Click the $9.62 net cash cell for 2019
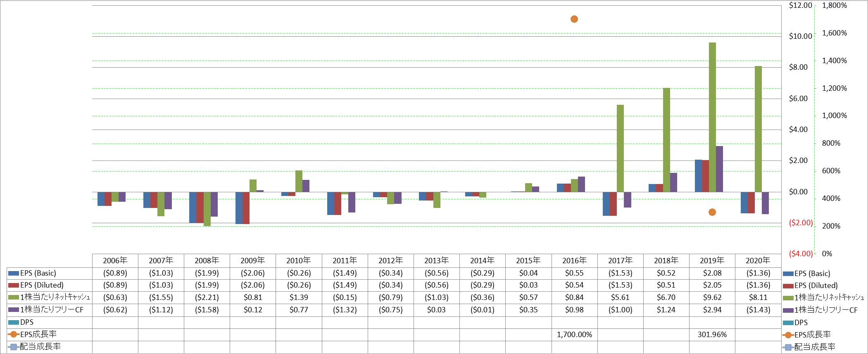Screen dimensions: 868x354 712,297
